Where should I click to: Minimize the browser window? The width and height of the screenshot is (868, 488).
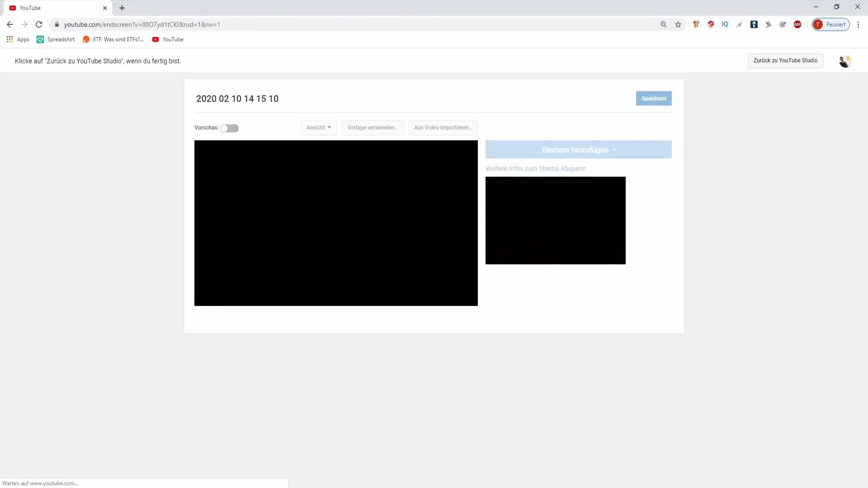816,7
